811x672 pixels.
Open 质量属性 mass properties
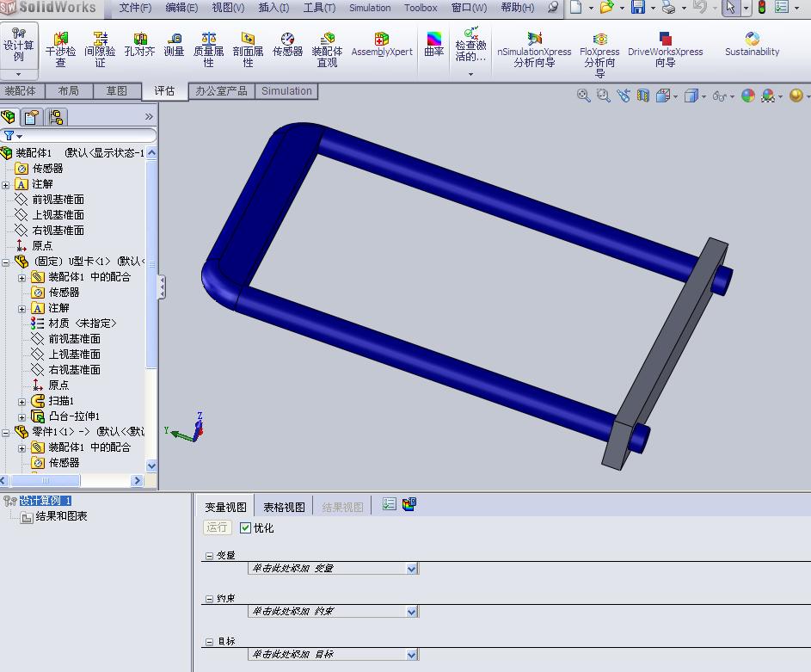(208, 50)
